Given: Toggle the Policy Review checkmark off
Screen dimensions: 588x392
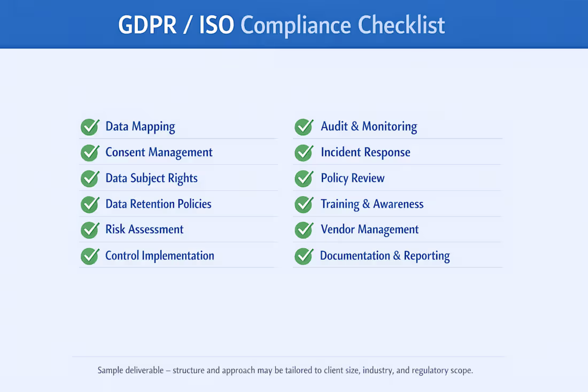Looking at the screenshot, I should coord(304,178).
